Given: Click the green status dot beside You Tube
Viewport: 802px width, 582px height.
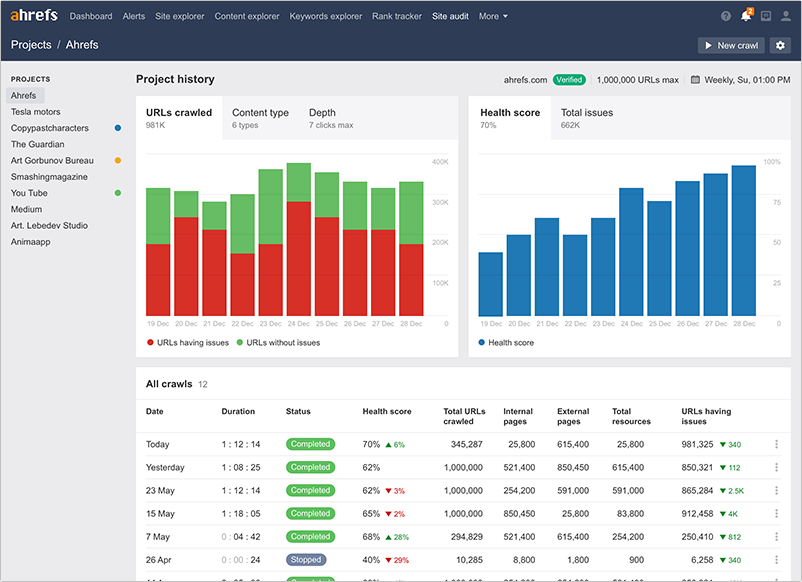Looking at the screenshot, I should point(118,193).
